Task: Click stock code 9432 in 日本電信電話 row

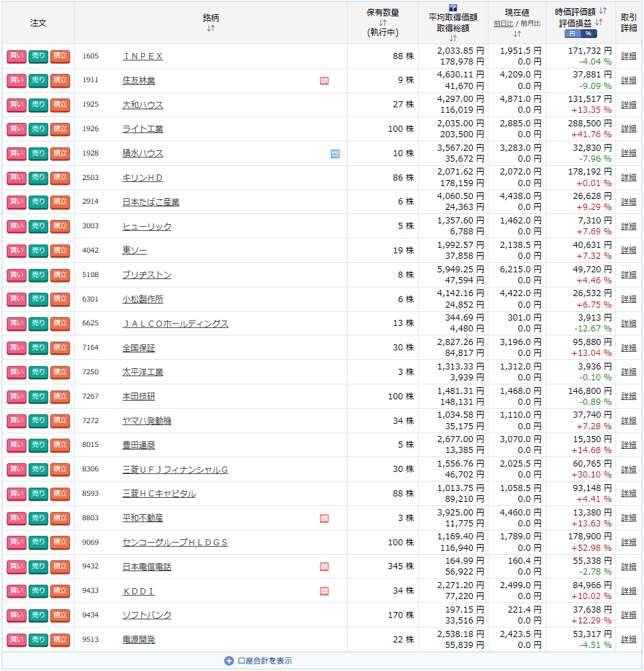Action: point(90,566)
